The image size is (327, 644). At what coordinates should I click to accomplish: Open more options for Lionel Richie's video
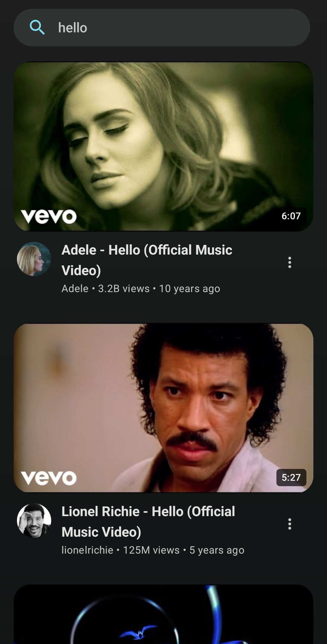pyautogui.click(x=290, y=524)
